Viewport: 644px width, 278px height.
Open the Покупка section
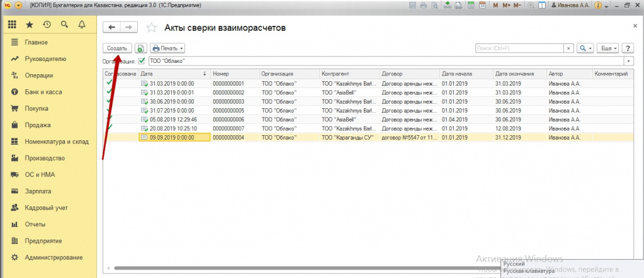(36, 108)
